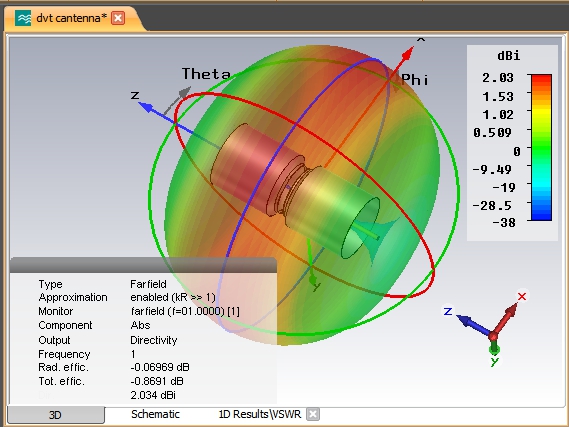Open the 1D Results\VSWR tab
The width and height of the screenshot is (569, 427).
click(x=260, y=414)
